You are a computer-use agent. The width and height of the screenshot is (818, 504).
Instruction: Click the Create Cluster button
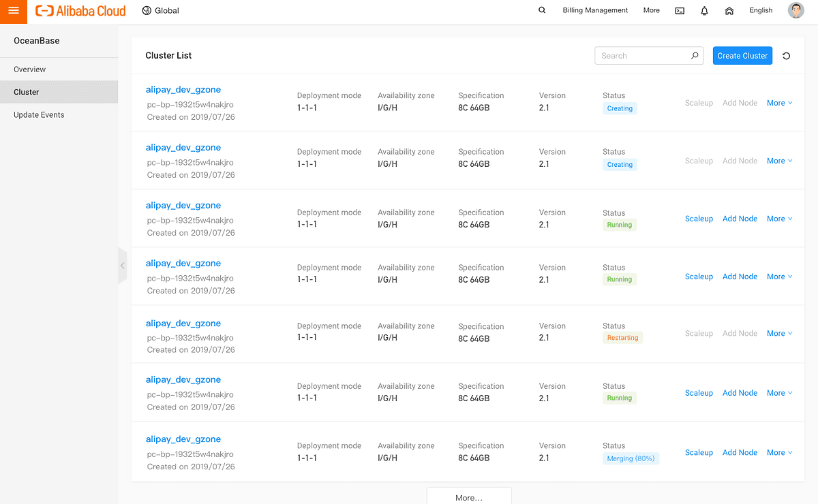coord(742,56)
